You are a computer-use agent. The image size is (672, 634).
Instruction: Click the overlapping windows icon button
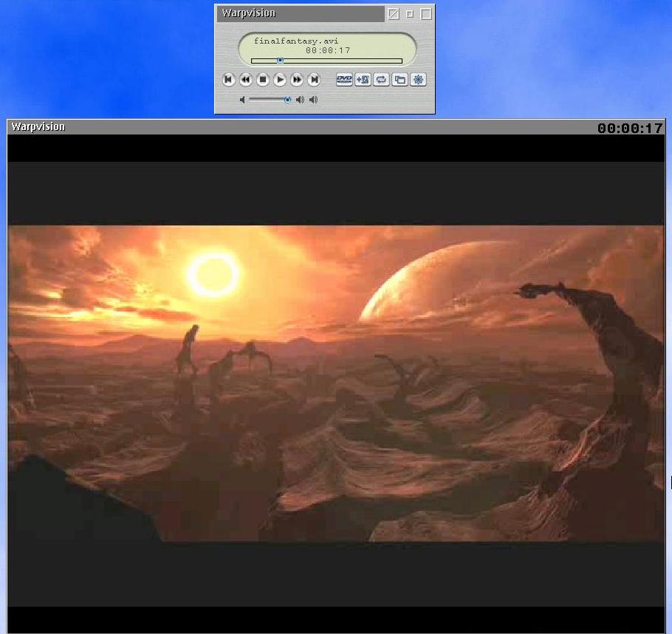click(x=400, y=80)
